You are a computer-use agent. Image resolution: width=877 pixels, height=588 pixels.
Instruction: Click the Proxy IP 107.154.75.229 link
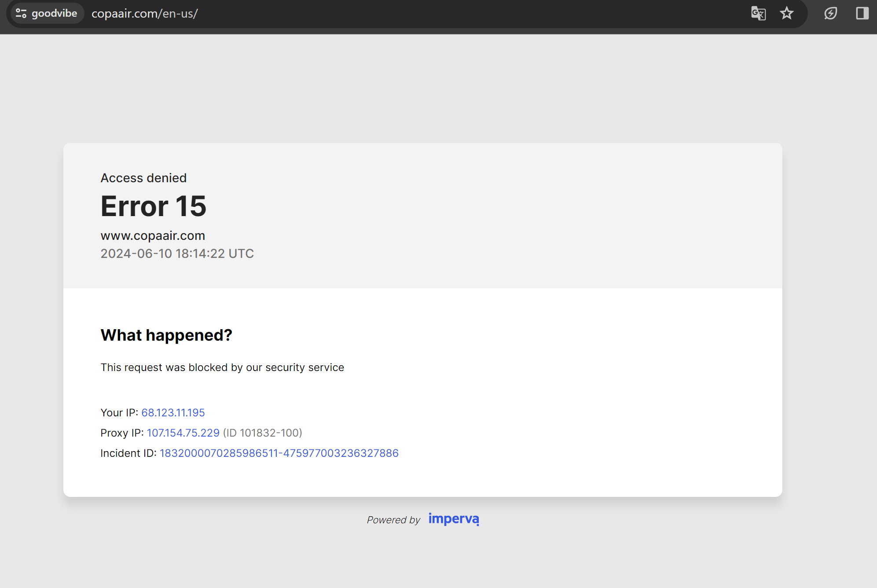click(183, 433)
